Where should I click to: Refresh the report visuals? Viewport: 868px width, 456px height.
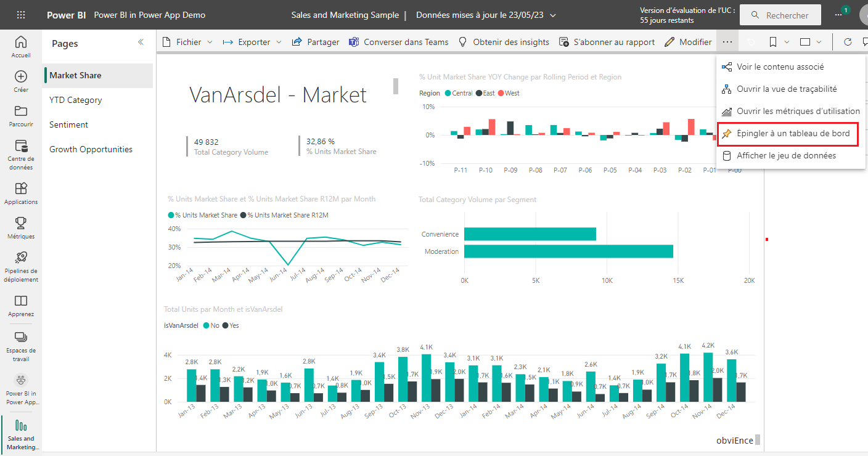(x=848, y=42)
